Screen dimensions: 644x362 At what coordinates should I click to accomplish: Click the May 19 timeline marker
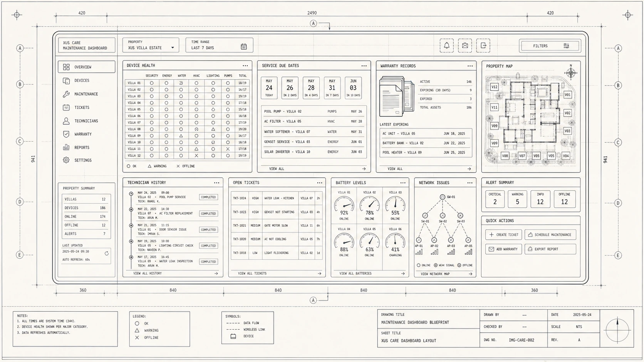(131, 241)
